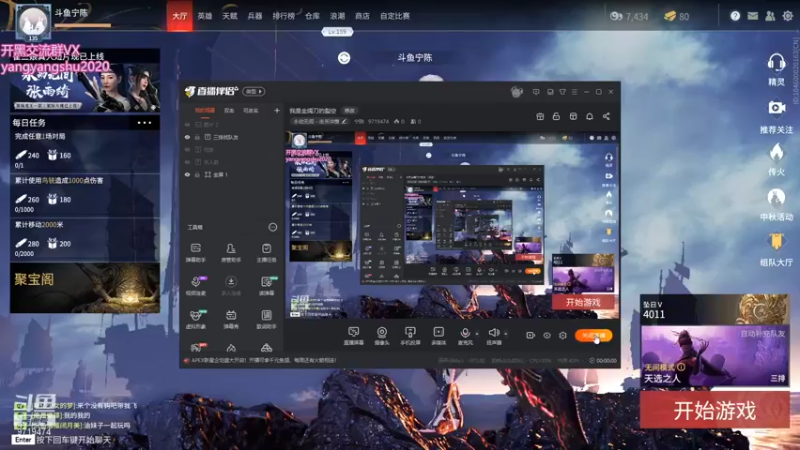Toggle visibility of the 三排找队友 source
Screen dimensions: 800x450
(x=187, y=137)
